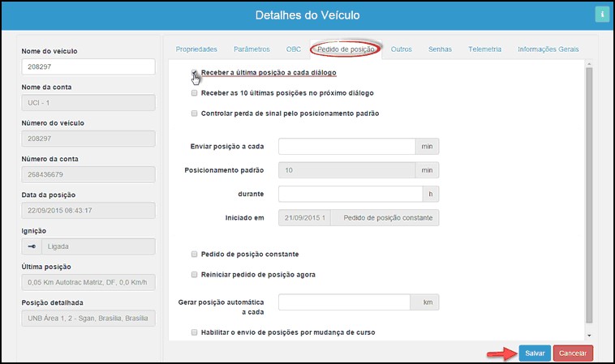Check 'Reiniciar pedido de posição agora'

coord(194,275)
